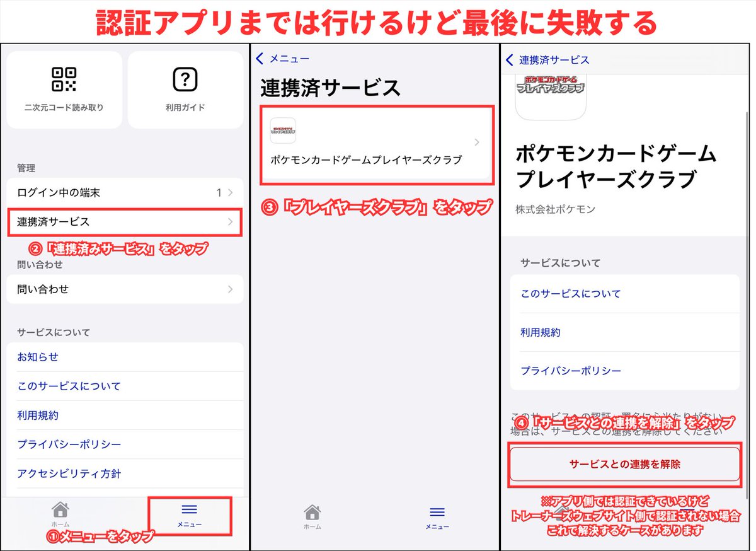756x551 pixels.
Task: Tap the 連携済サービス page title
Action: click(x=331, y=88)
